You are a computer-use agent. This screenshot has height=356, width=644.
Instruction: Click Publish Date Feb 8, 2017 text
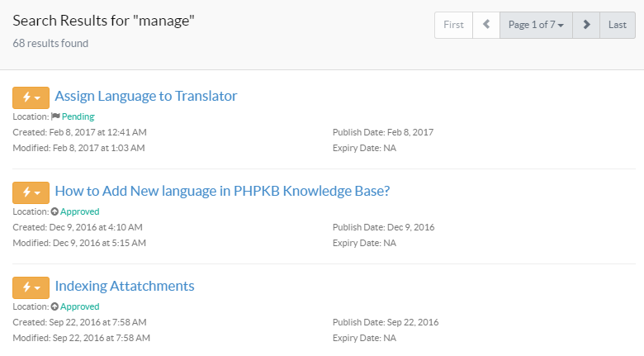pyautogui.click(x=383, y=132)
